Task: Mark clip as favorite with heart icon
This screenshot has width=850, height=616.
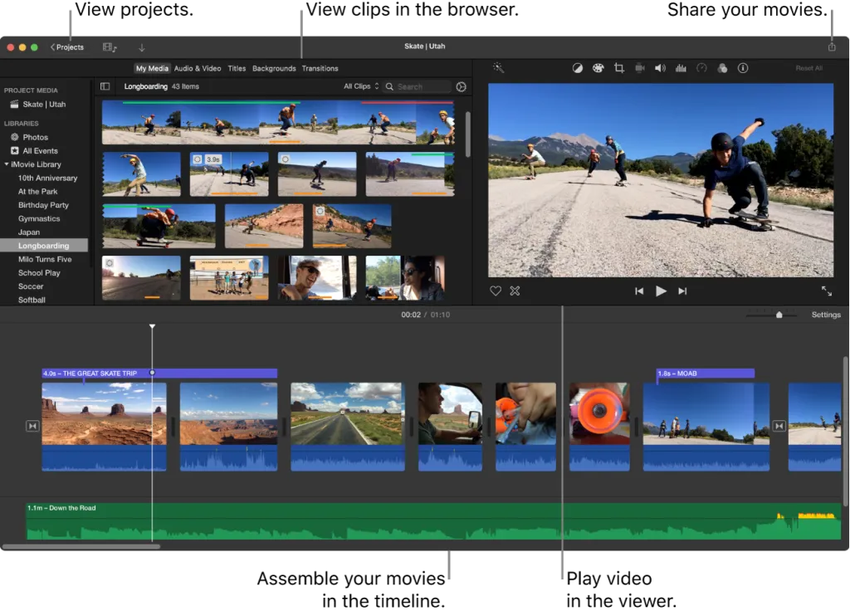Action: 496,291
